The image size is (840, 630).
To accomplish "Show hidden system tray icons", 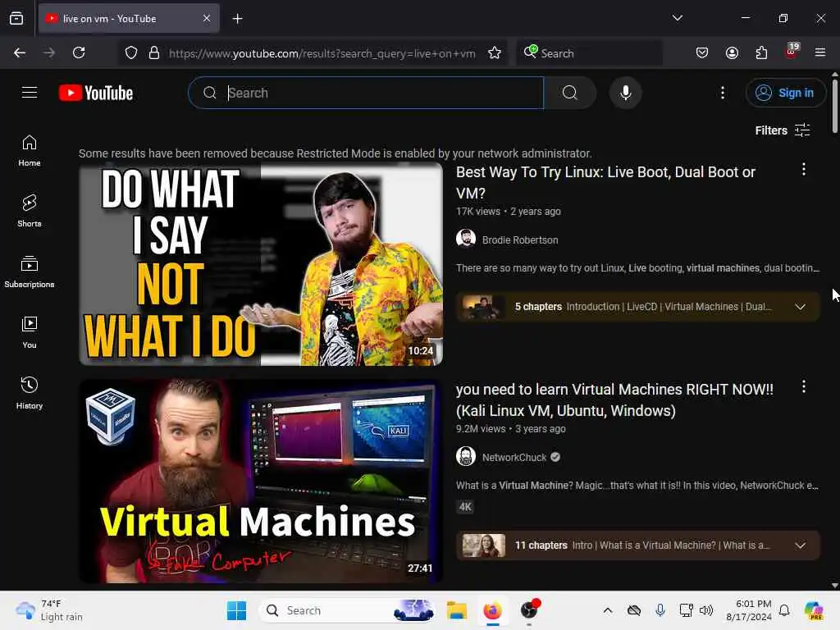I will 608,610.
